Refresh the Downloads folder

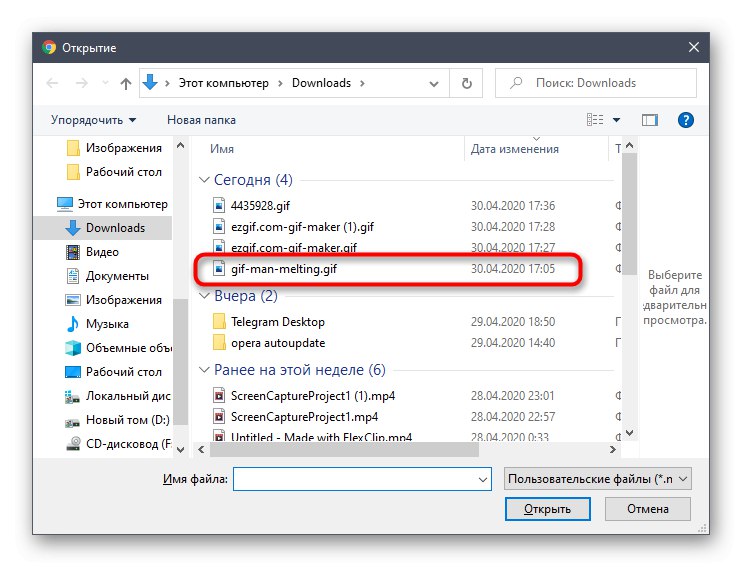pyautogui.click(x=467, y=83)
